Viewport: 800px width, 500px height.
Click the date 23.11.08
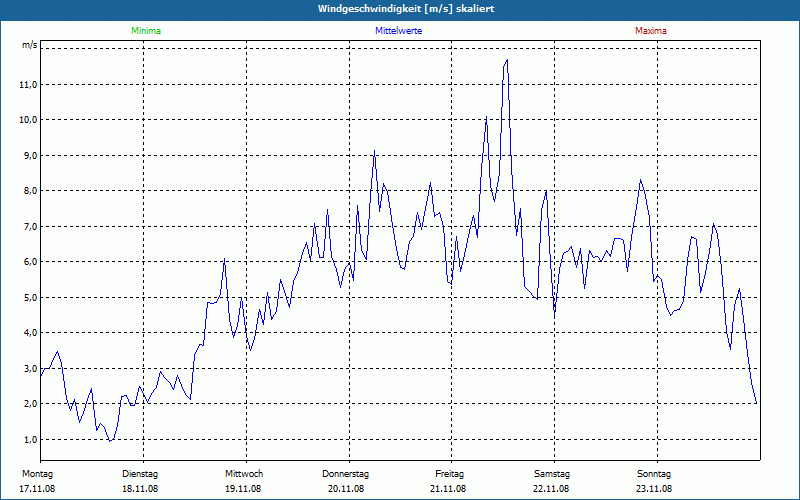click(654, 489)
